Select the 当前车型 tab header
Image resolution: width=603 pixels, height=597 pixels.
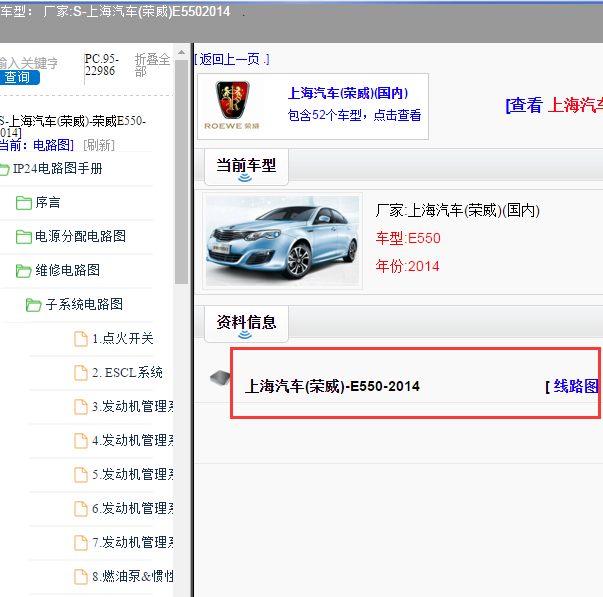[246, 166]
